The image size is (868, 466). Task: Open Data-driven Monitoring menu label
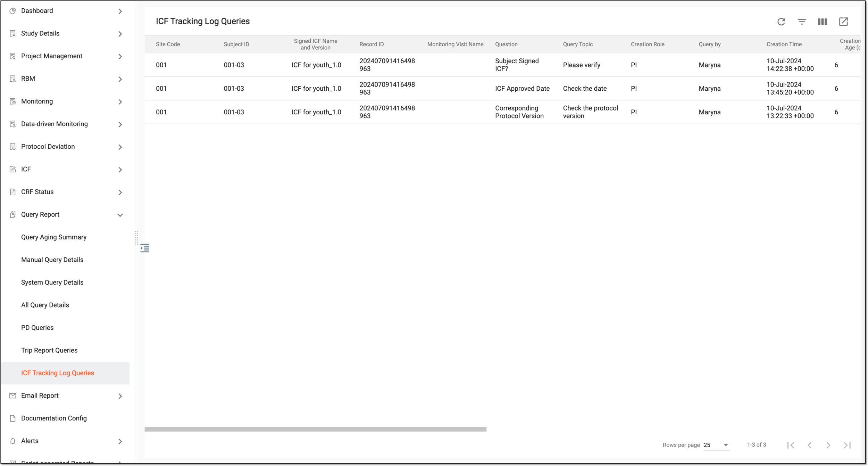(55, 124)
